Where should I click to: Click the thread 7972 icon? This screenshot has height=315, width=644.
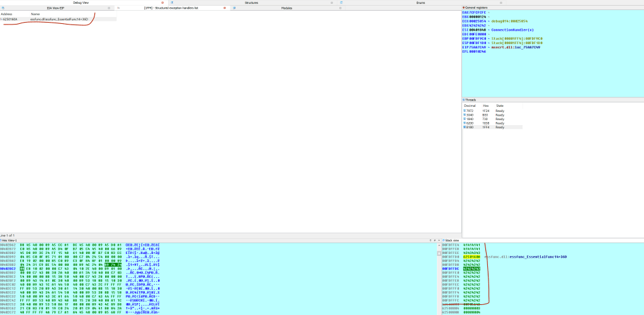pos(465,111)
